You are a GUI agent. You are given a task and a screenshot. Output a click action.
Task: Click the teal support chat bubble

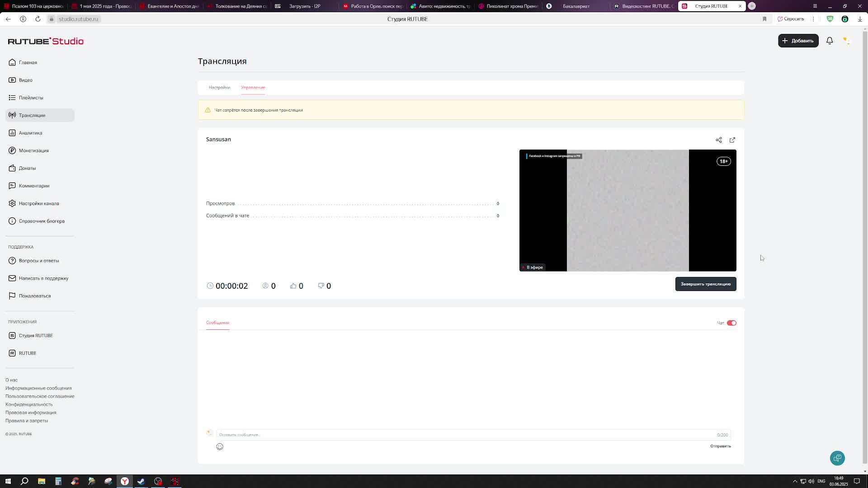837,458
